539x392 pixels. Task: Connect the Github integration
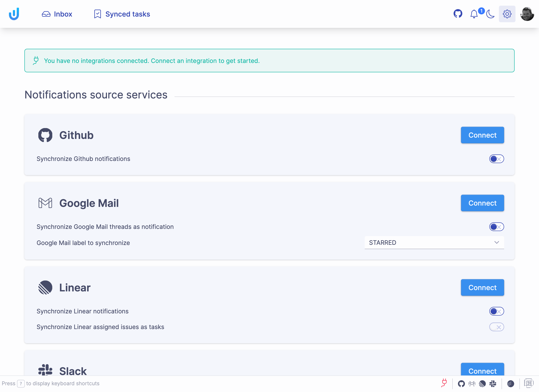click(x=482, y=135)
